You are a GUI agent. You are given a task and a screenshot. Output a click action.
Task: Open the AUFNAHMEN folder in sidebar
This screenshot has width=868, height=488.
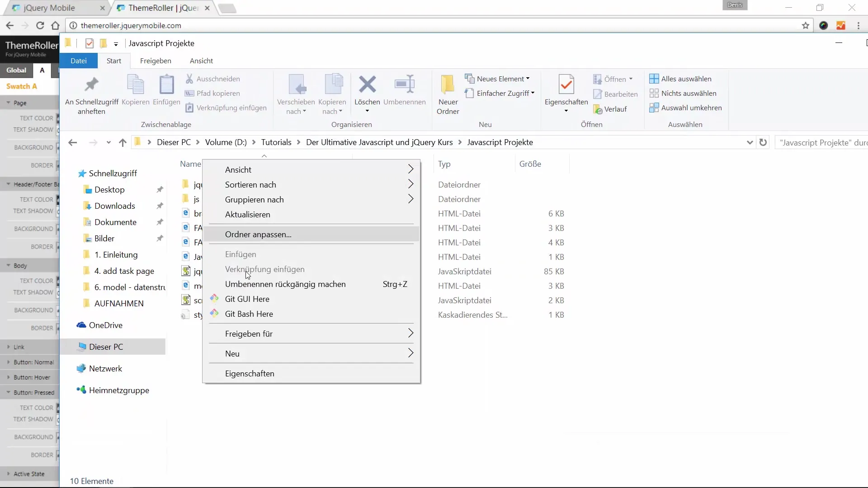[x=119, y=304]
